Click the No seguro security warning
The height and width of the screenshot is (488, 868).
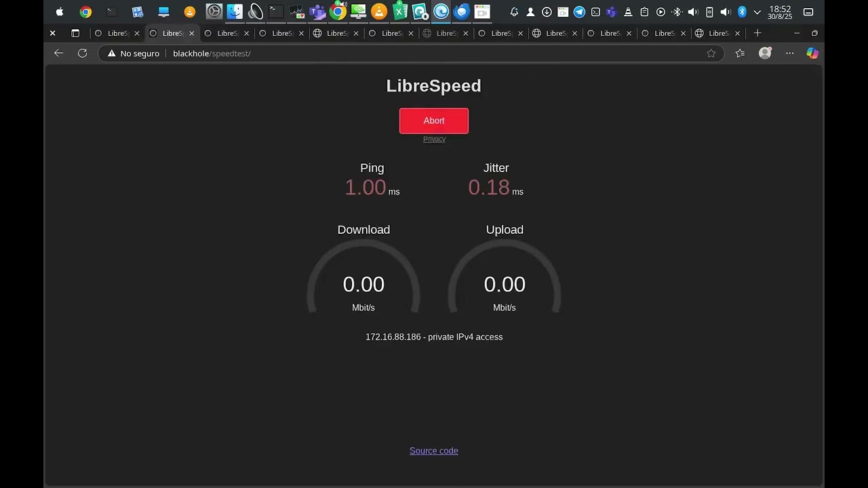134,54
